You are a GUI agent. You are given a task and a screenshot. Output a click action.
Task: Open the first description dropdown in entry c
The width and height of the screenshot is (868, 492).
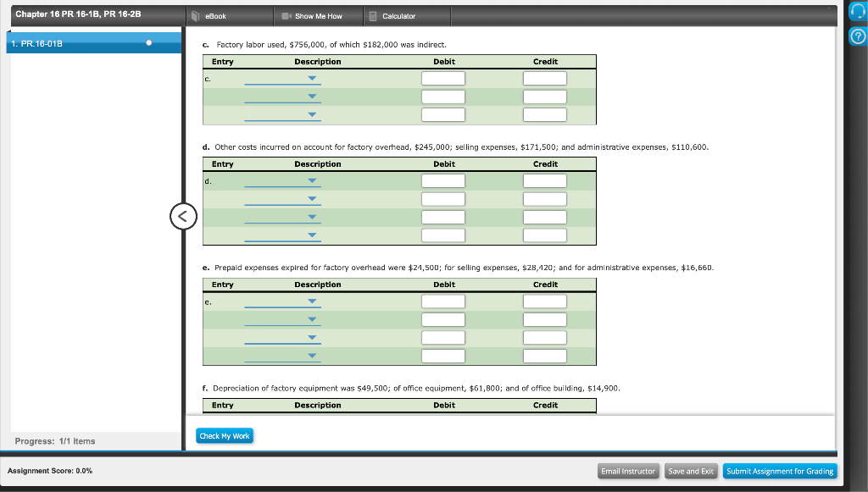click(x=312, y=77)
